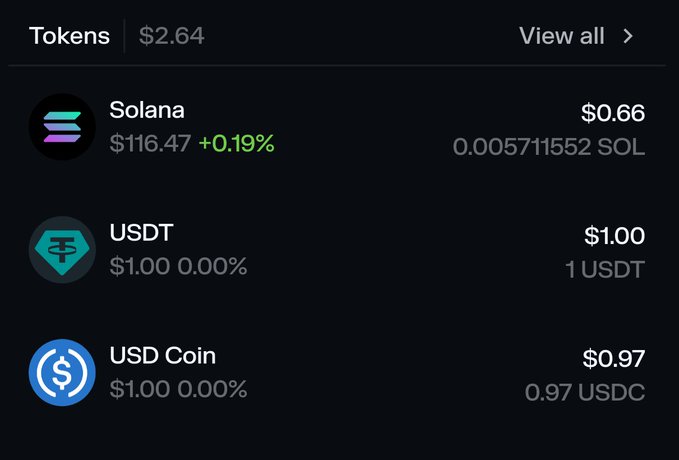
Task: Open the View all tokens link
Action: (562, 37)
